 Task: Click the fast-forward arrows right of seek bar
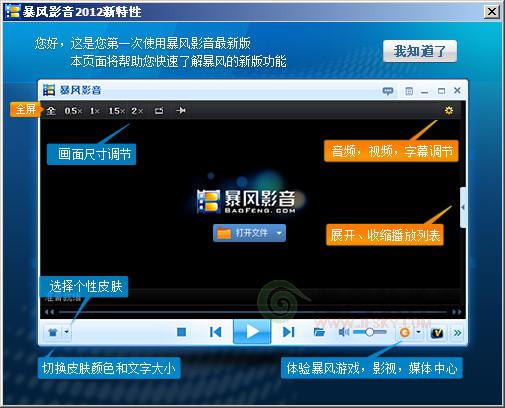[x=457, y=312]
